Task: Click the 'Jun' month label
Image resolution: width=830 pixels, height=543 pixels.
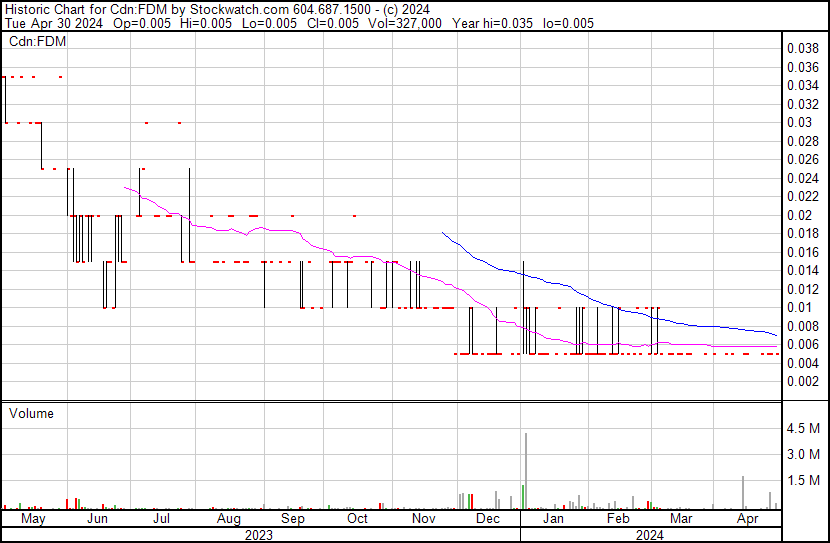Action: tap(97, 518)
